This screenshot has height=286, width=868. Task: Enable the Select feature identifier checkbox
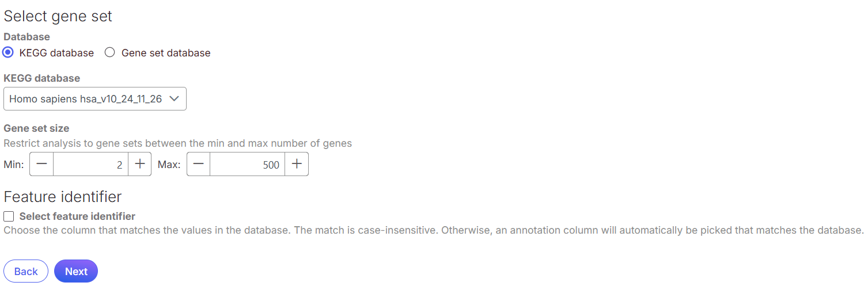click(9, 217)
